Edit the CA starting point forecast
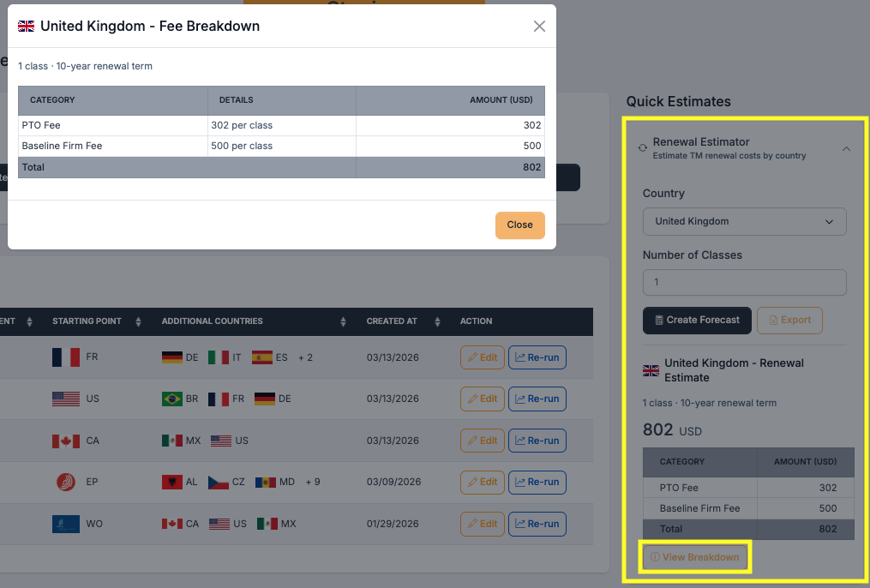 click(x=481, y=441)
